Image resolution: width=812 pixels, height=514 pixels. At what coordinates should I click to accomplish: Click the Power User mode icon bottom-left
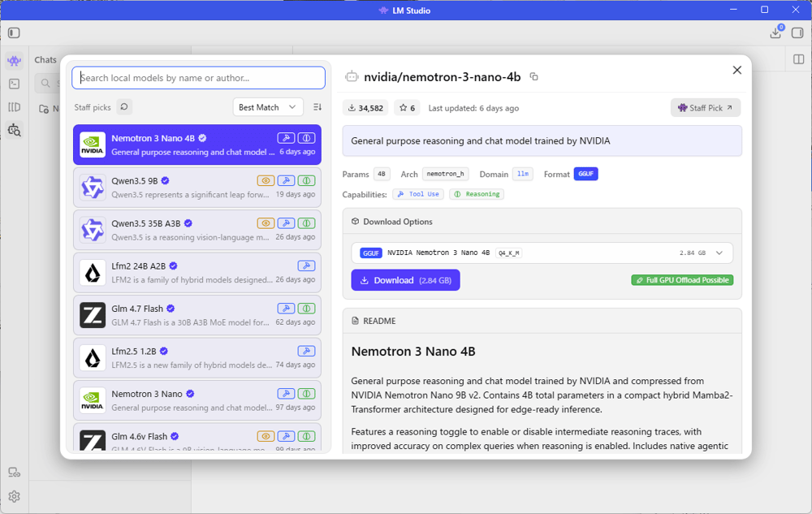pos(14,473)
